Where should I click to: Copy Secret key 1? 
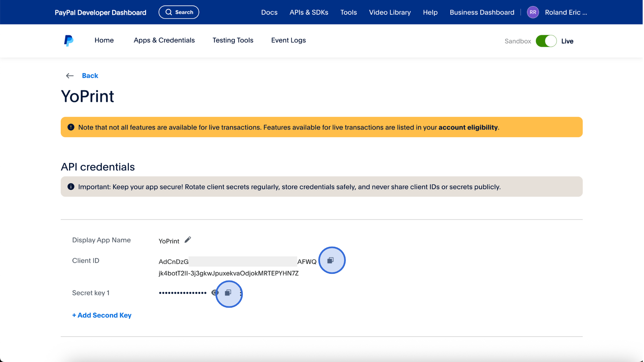[228, 293]
